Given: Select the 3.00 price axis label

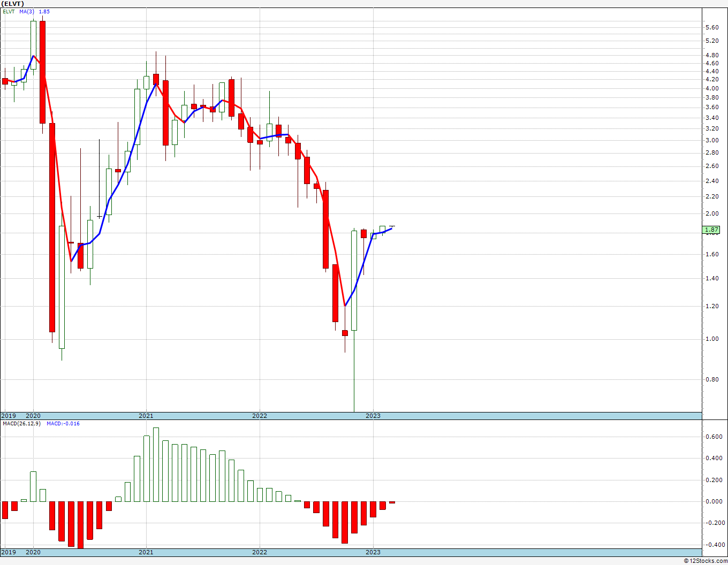Looking at the screenshot, I should tap(712, 140).
